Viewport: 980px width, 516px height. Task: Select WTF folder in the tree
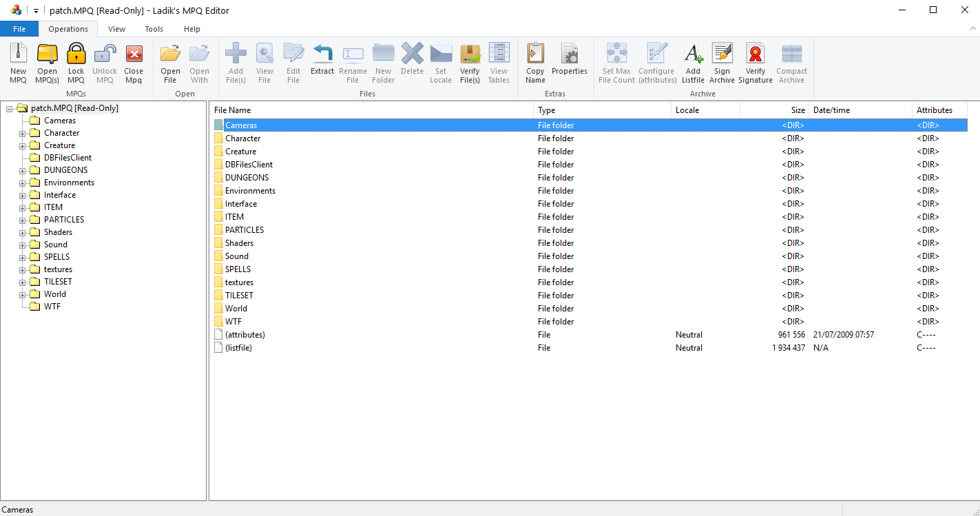pyautogui.click(x=52, y=307)
